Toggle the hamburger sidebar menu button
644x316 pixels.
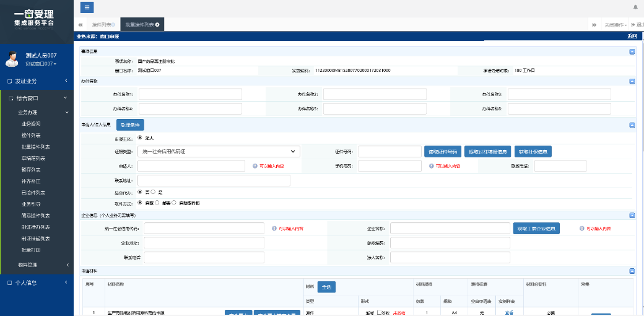(x=87, y=7)
